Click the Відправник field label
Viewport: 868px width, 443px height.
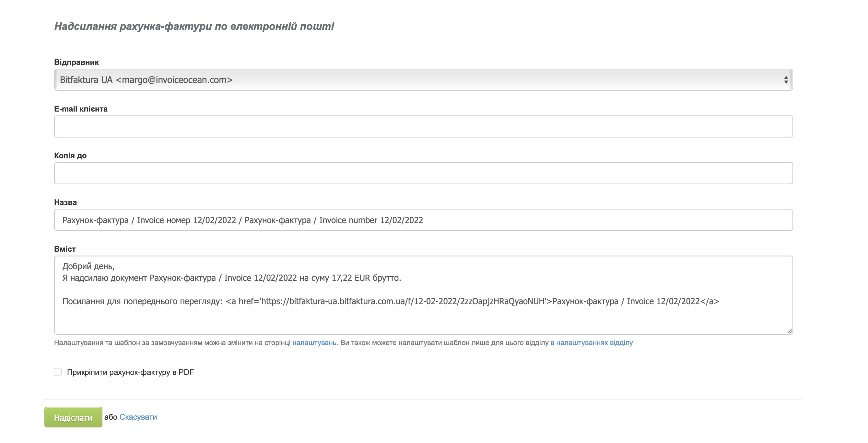point(76,62)
